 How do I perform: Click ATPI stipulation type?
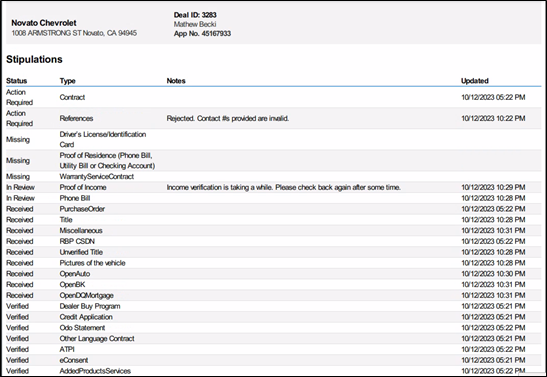(x=67, y=349)
